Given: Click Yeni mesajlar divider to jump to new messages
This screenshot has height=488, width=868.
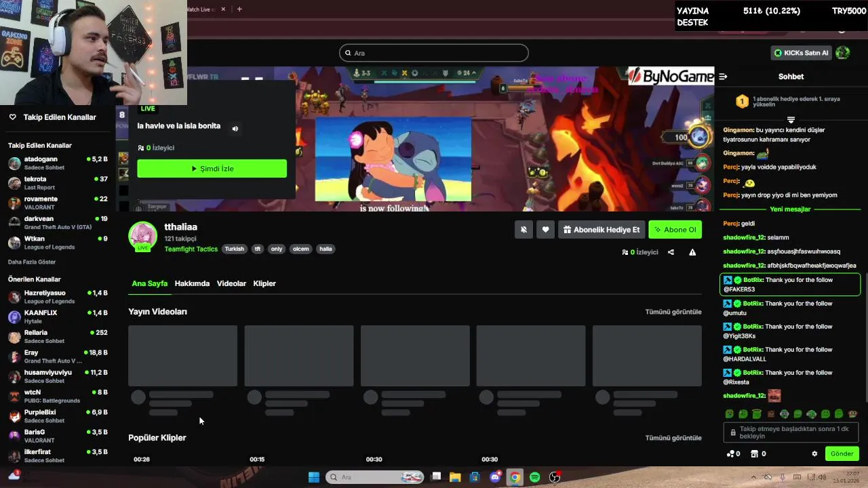Looking at the screenshot, I should click(790, 209).
